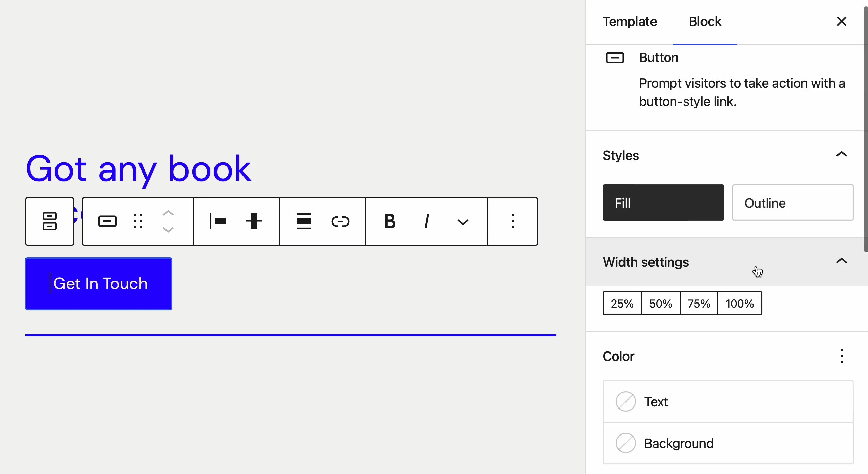
Task: Collapse the Width settings section
Action: coord(841,261)
